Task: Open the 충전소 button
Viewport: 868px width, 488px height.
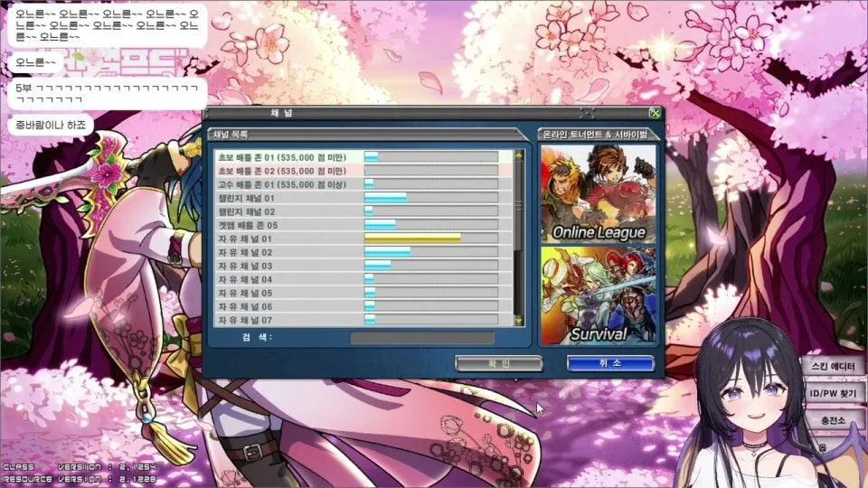Action: click(x=833, y=421)
